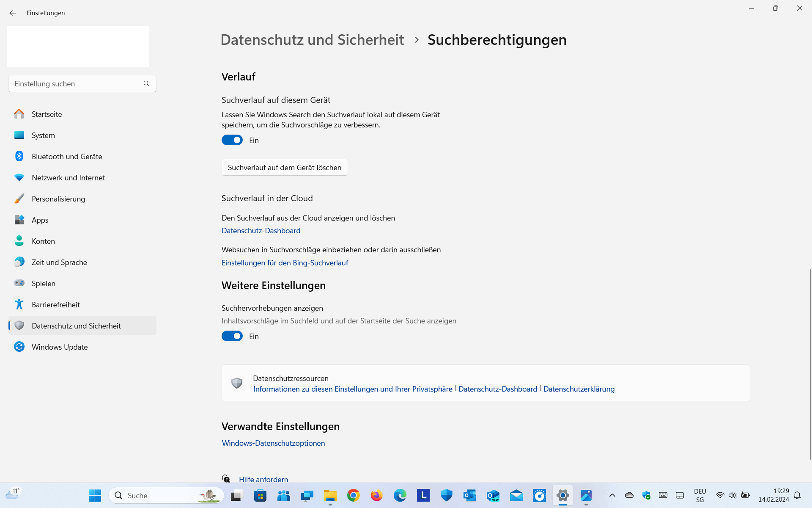Click Datenschutz und Sicherheit breadcrumb
812x508 pixels.
(x=312, y=40)
